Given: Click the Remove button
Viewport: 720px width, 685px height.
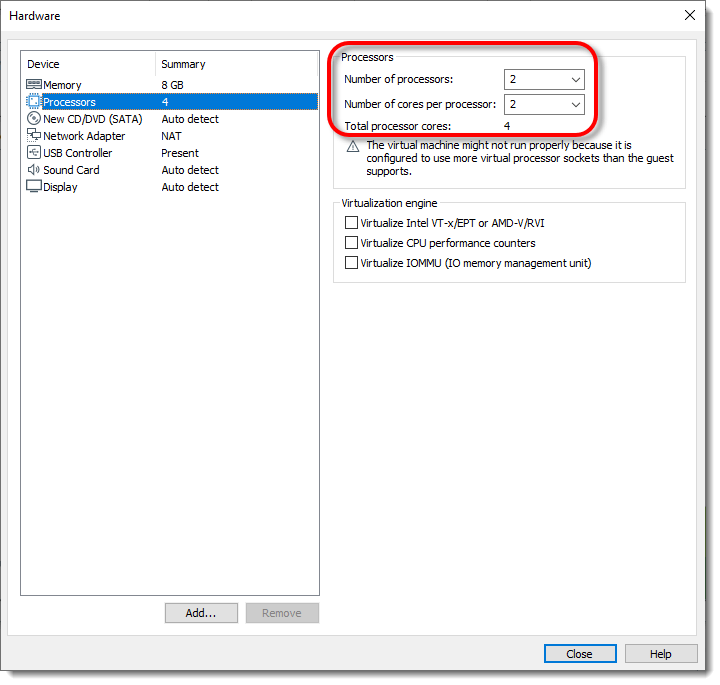Looking at the screenshot, I should coord(282,613).
